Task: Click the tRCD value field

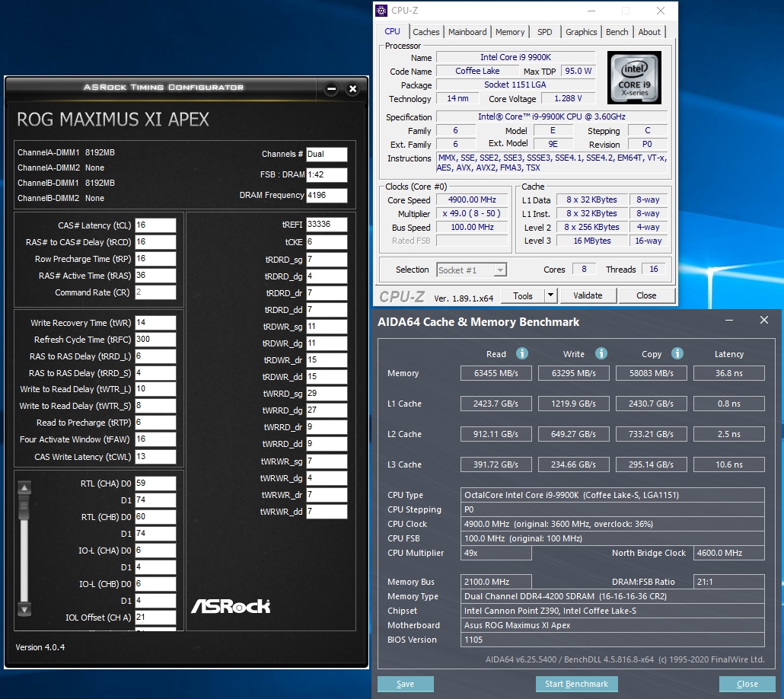Action: click(155, 242)
